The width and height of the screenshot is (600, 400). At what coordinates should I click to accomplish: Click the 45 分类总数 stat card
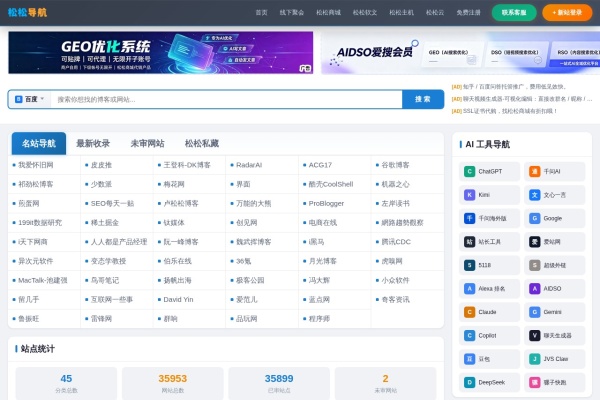(x=66, y=384)
